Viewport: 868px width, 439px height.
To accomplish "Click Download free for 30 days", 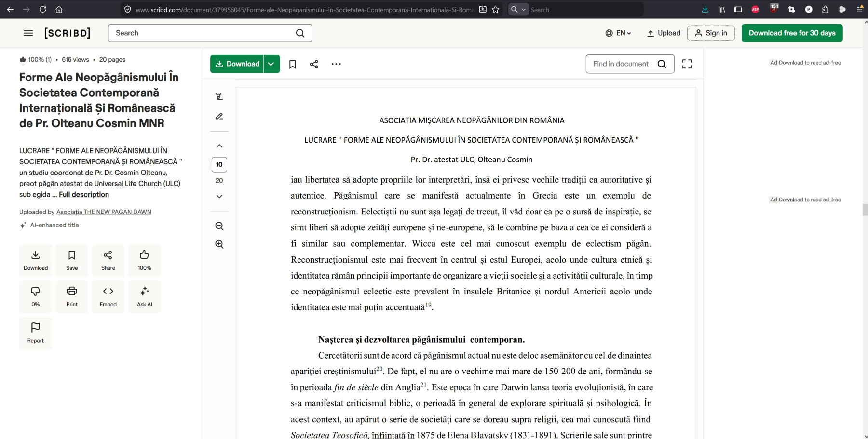I will click(792, 33).
